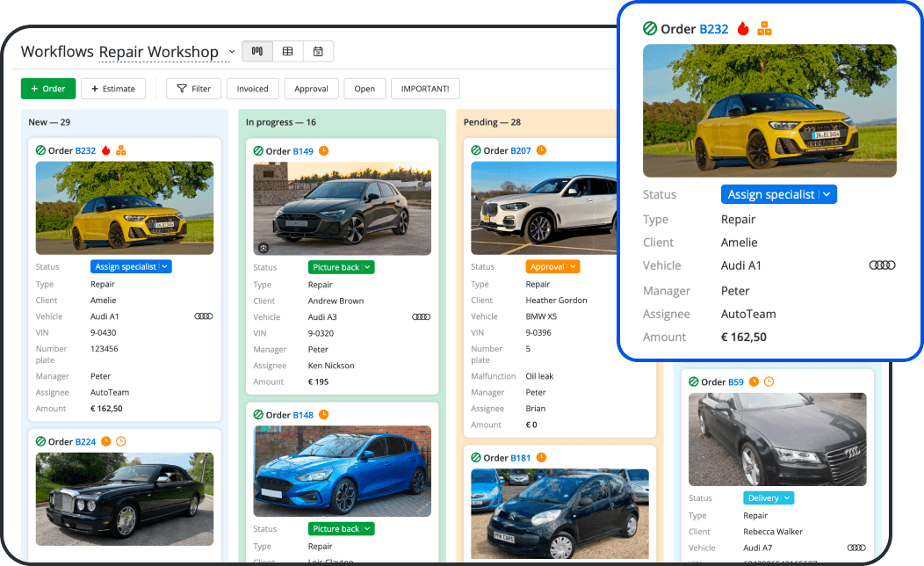Click Audi logo in enlarged popup vehicle row

click(882, 265)
